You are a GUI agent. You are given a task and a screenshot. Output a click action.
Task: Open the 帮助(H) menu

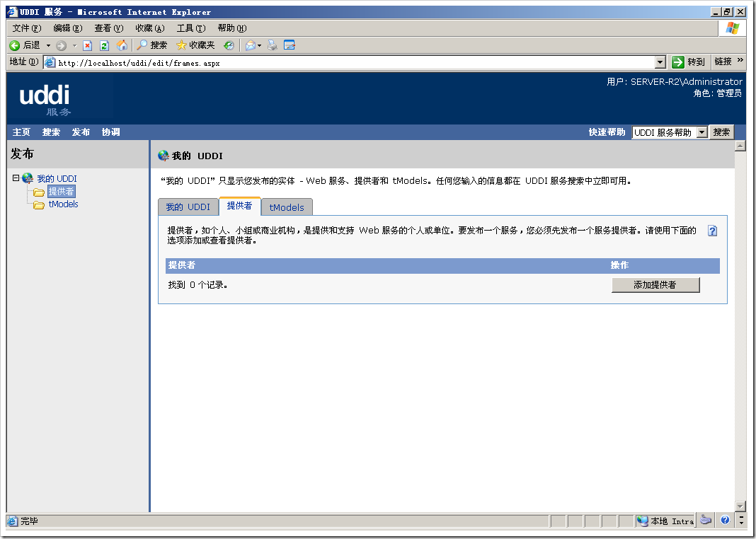pos(232,28)
